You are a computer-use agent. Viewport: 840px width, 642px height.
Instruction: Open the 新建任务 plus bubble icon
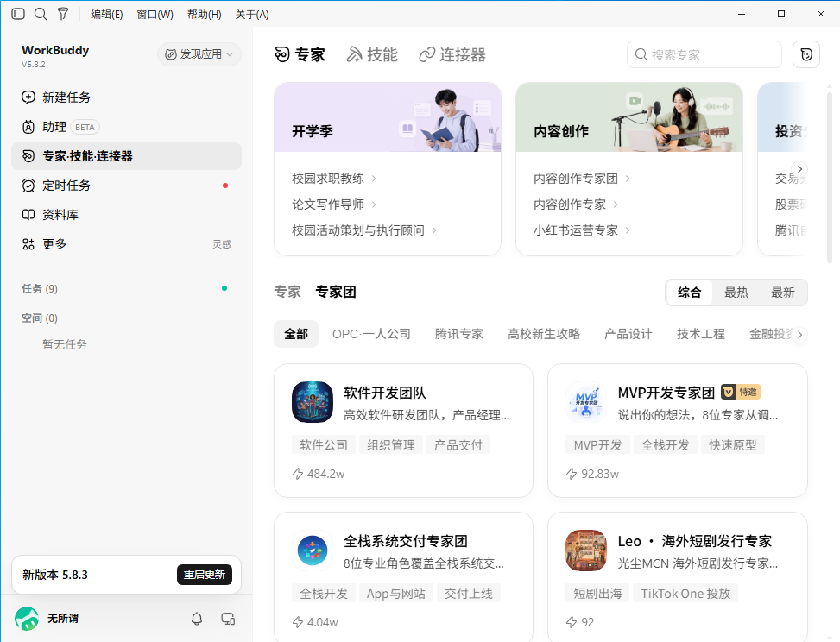28,98
